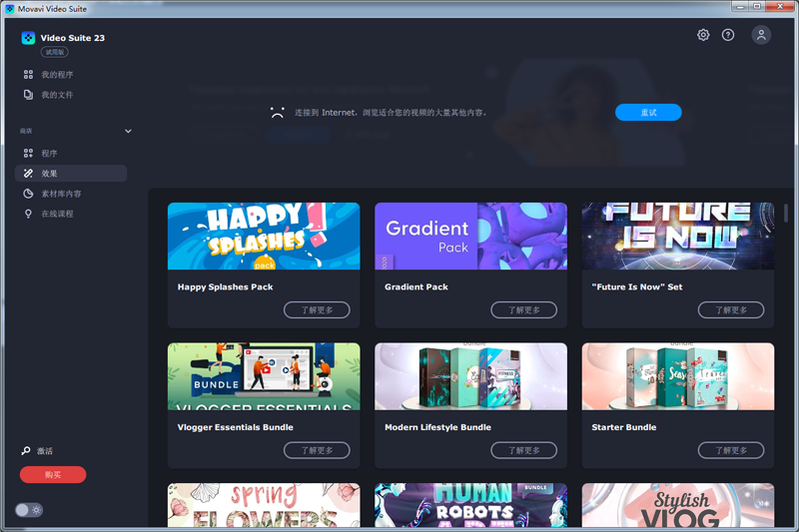Screen dimensions: 799x532
Task: Open the Spring Flowers thumbnail
Action: click(264, 505)
